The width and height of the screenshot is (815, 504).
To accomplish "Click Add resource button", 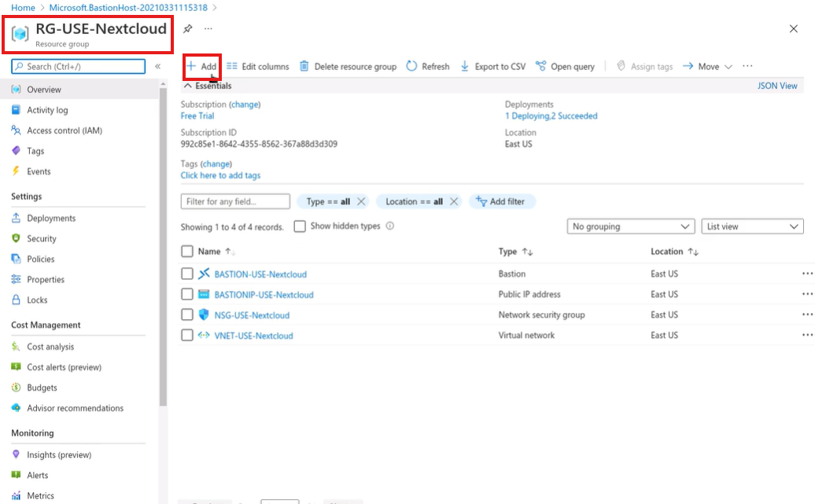I will coord(201,67).
